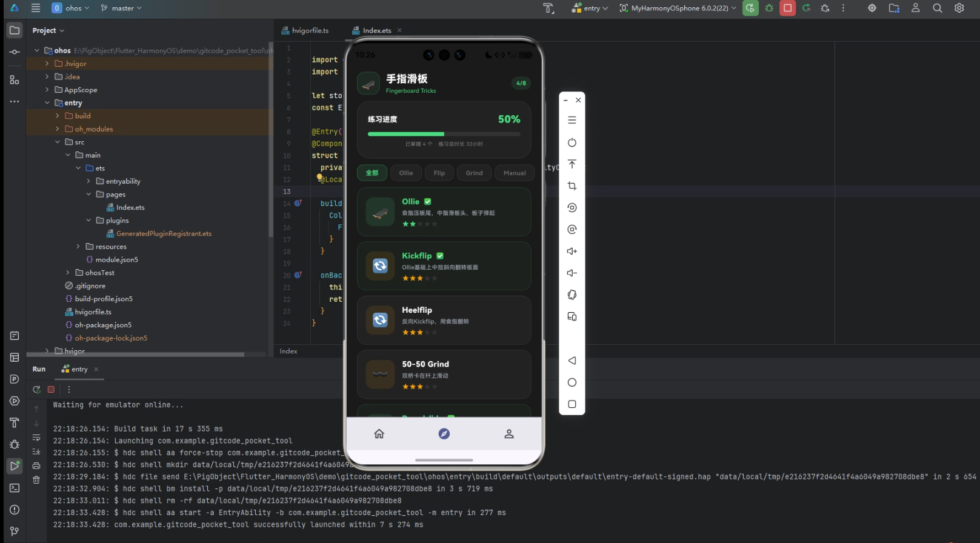This screenshot has width=980, height=543.
Task: Tap the 4/8 progress badge
Action: (x=521, y=83)
